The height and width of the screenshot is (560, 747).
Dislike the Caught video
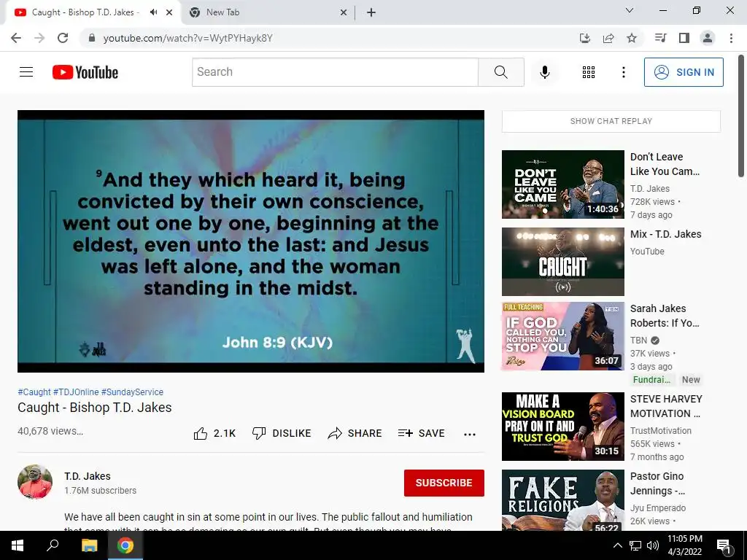pyautogui.click(x=282, y=433)
